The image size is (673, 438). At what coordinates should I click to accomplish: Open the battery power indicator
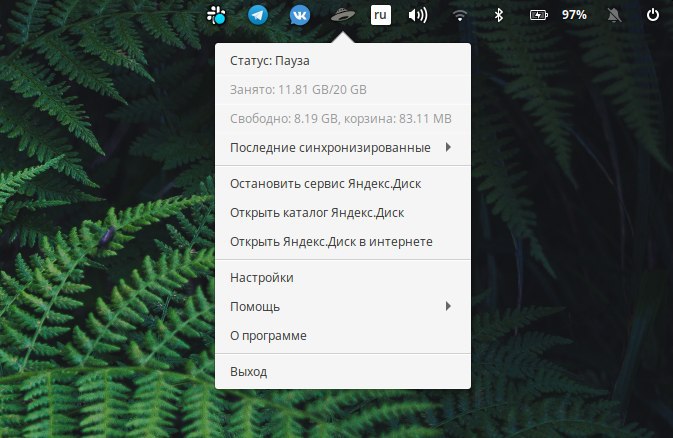[x=539, y=15]
